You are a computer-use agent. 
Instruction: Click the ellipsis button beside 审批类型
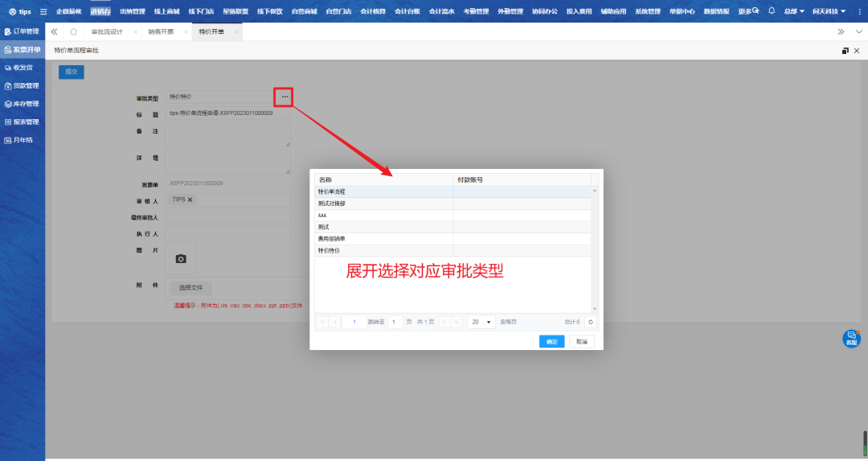285,97
